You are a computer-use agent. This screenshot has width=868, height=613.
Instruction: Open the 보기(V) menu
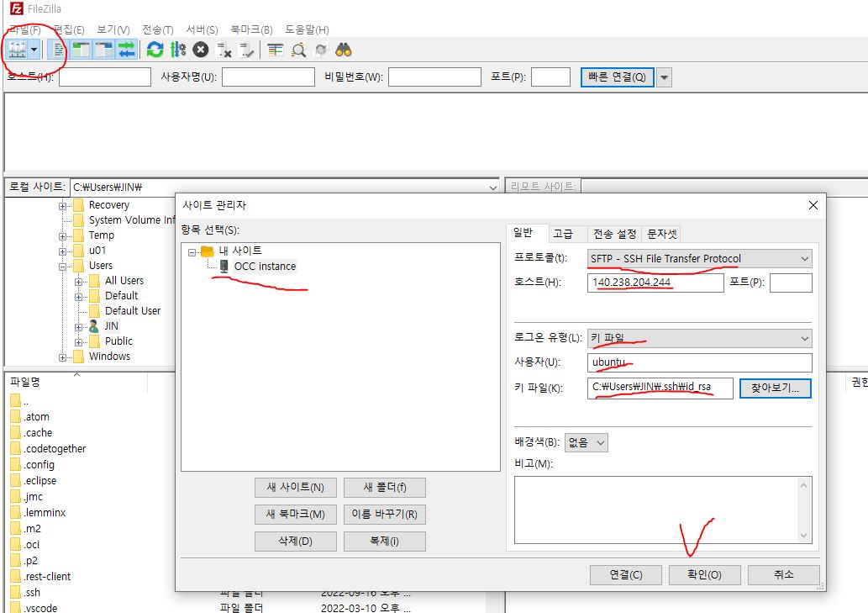(113, 30)
